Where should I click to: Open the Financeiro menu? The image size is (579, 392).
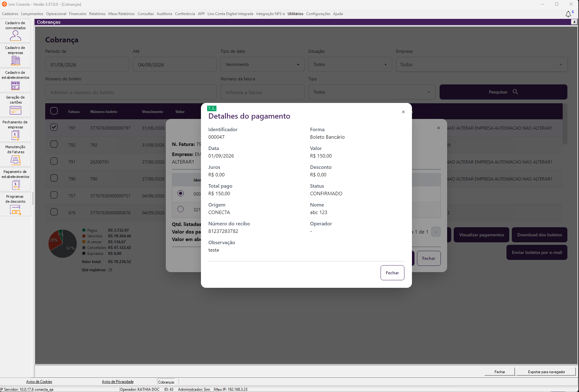pyautogui.click(x=78, y=14)
